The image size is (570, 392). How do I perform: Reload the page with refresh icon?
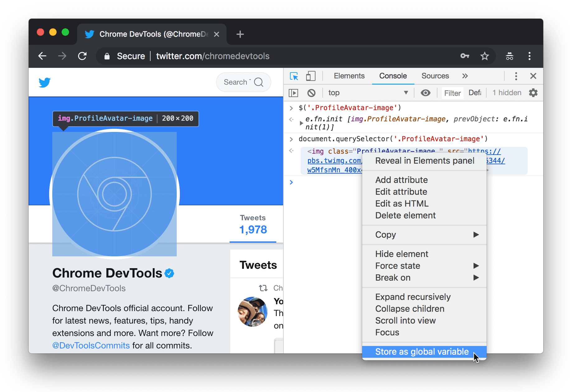coord(82,56)
